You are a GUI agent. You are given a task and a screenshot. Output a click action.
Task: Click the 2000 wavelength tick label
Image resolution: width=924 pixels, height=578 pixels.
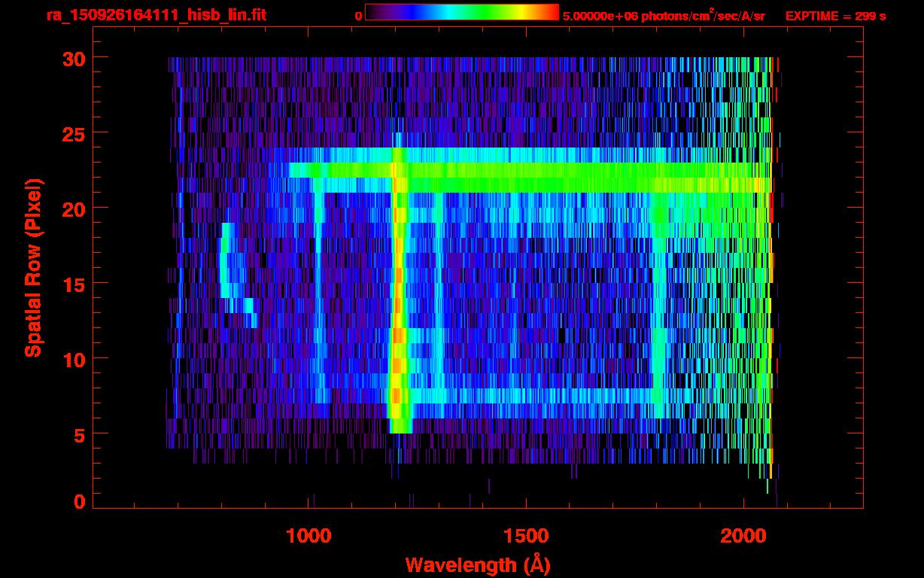click(743, 535)
